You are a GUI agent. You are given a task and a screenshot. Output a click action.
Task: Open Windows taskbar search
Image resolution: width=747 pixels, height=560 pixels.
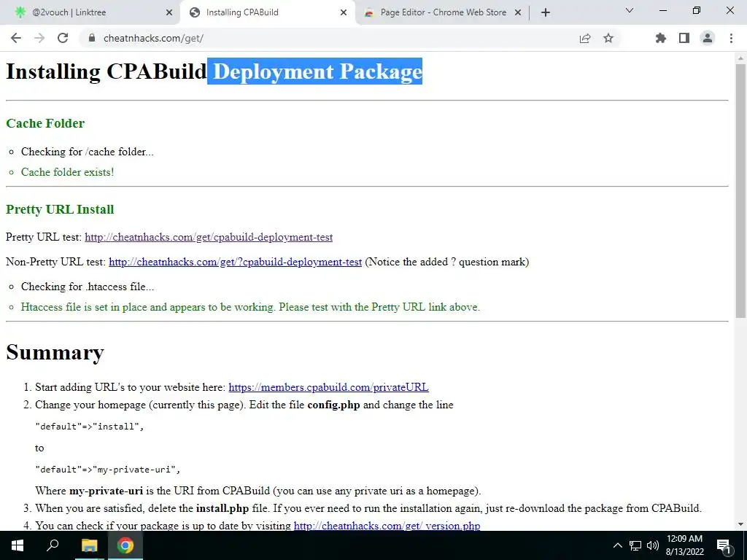pos(53,545)
